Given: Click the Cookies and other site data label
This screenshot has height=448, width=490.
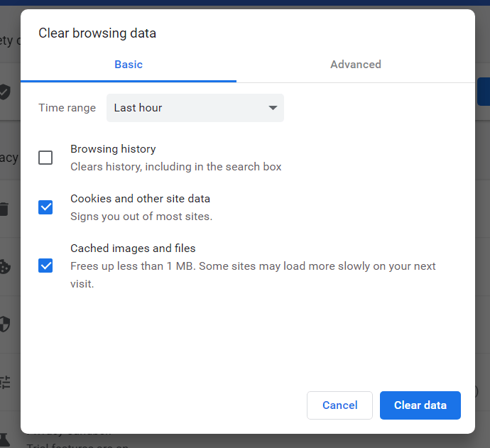Looking at the screenshot, I should (x=140, y=199).
